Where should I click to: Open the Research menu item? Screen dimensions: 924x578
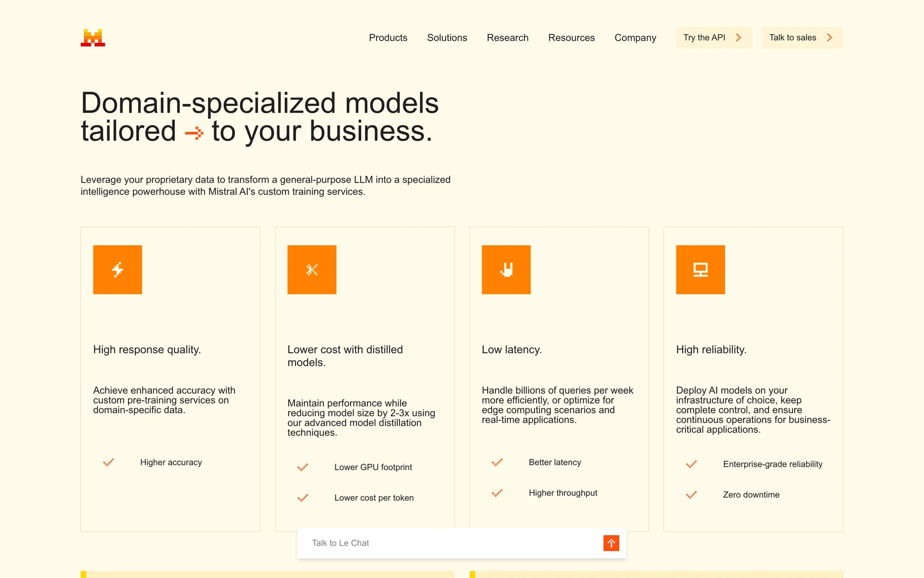click(507, 38)
